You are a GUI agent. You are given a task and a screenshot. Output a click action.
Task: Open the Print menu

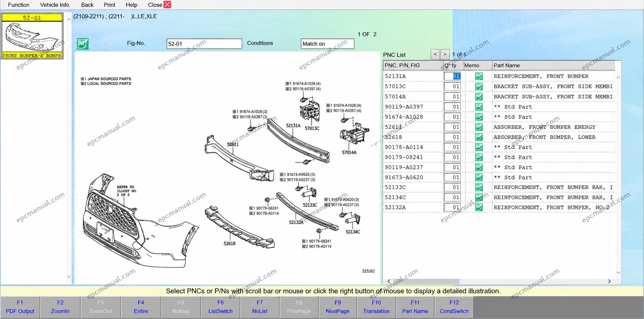pyautogui.click(x=109, y=5)
